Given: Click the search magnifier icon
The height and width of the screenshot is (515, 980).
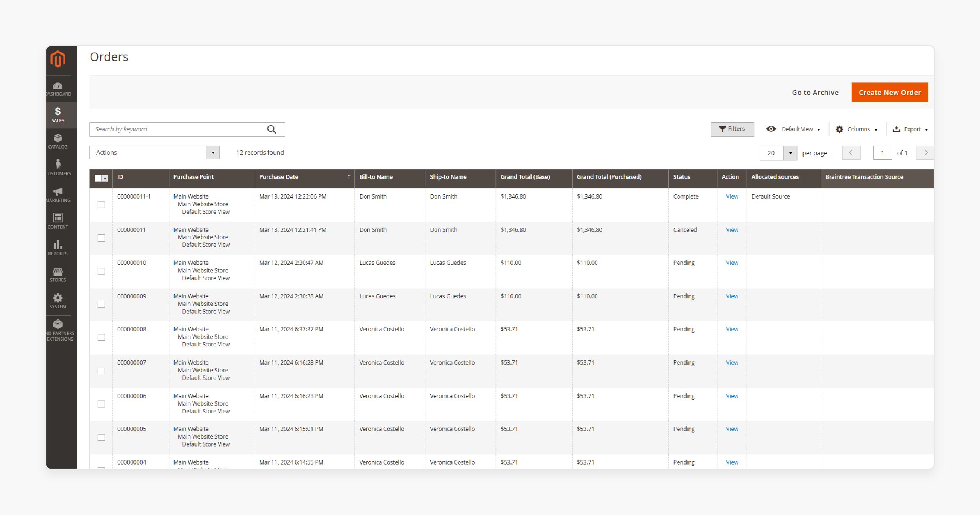Looking at the screenshot, I should coord(272,129).
